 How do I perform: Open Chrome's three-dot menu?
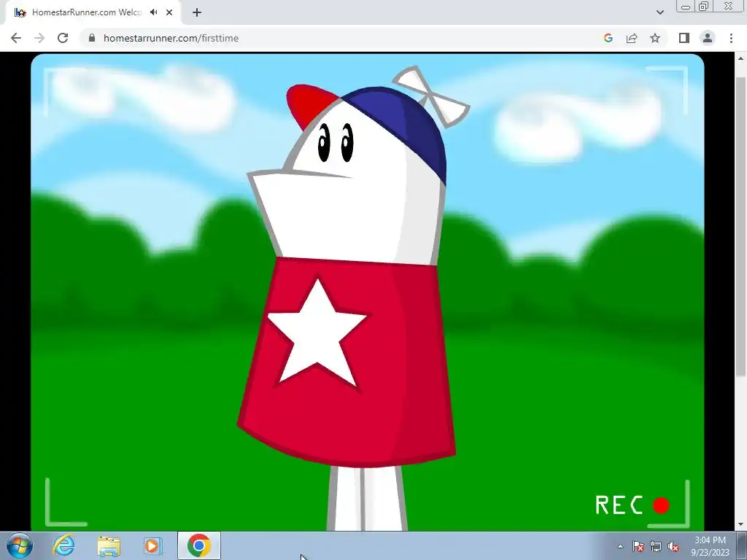point(731,38)
